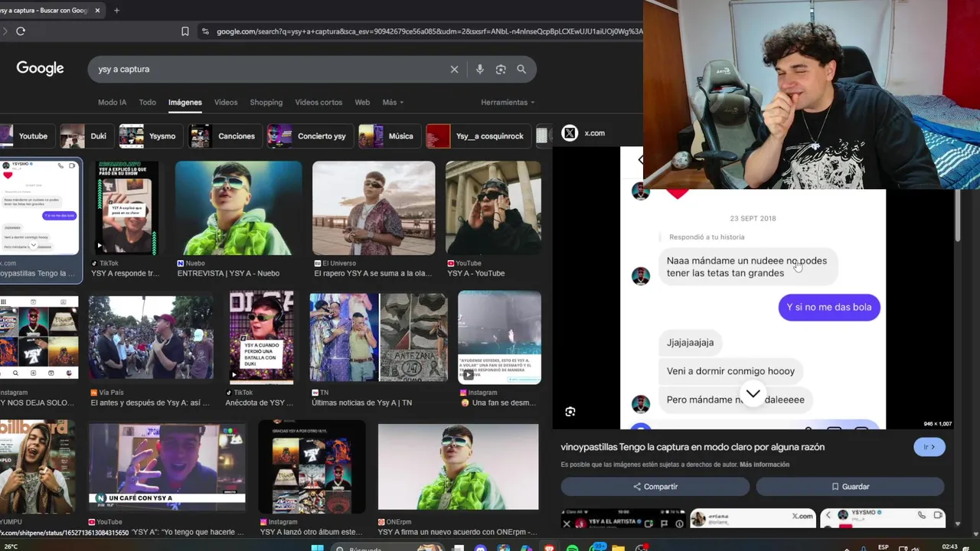Screen dimensions: 980x551
Task: Select the x.com chat screenshot thumbnail
Action: coord(41,207)
